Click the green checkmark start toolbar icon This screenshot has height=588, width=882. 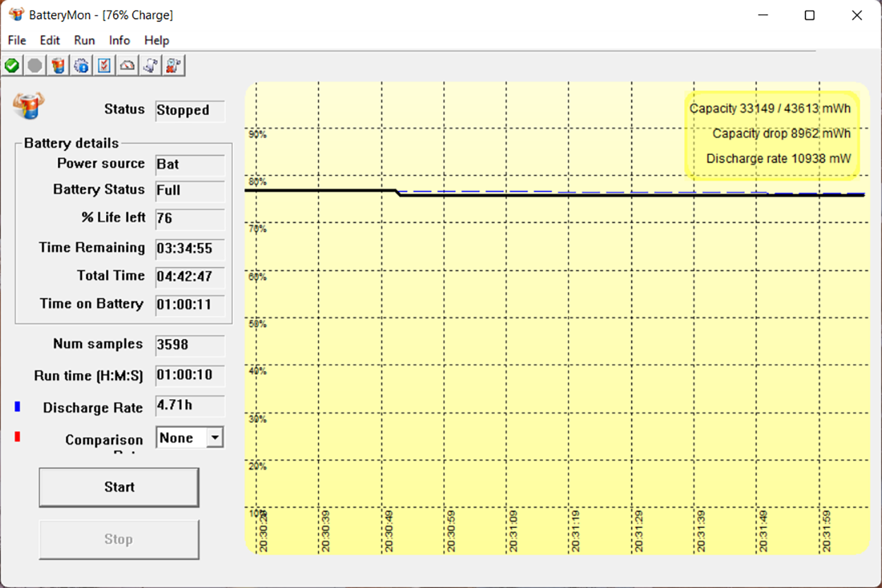[x=12, y=66]
